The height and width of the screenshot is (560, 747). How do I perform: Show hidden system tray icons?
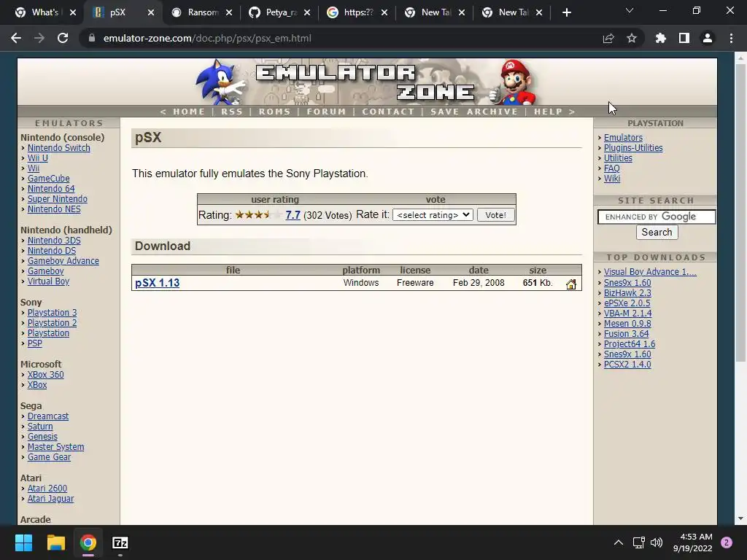(x=619, y=542)
